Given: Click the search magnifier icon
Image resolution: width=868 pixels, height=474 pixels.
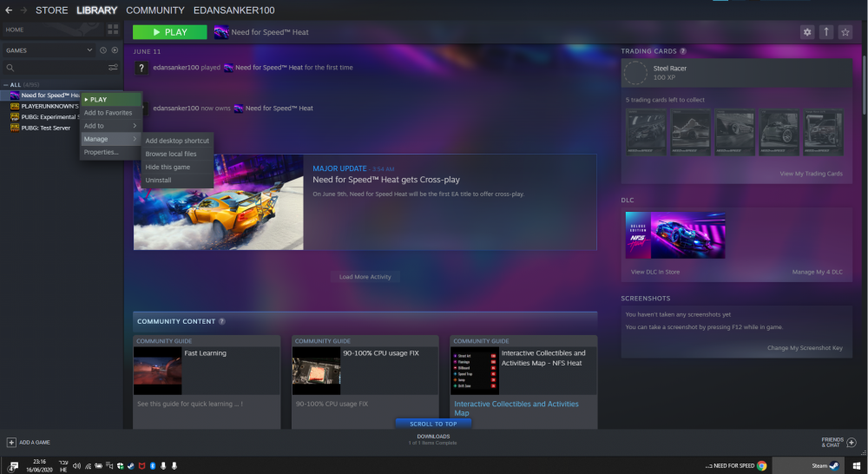Looking at the screenshot, I should [10, 68].
